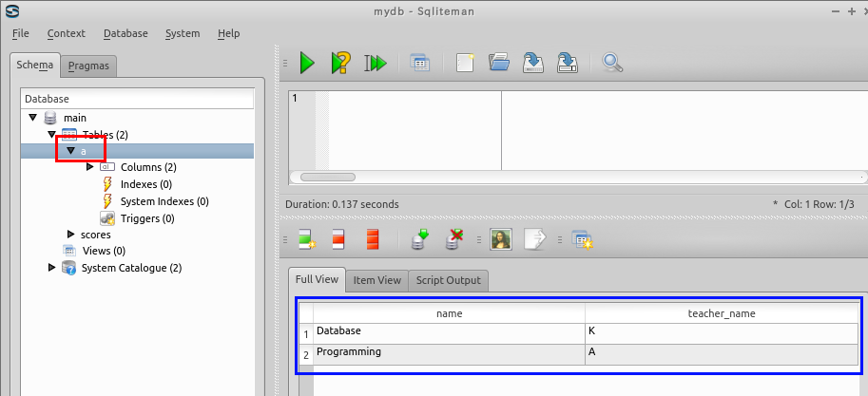Remove the current row (single red row icon)

pos(339,239)
